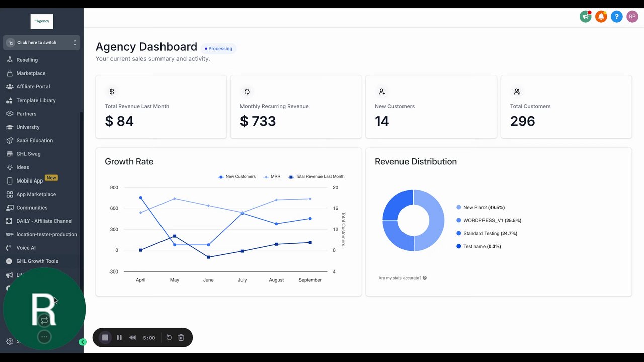This screenshot has width=644, height=362.
Task: Open the blue help question mark icon
Action: tap(617, 17)
